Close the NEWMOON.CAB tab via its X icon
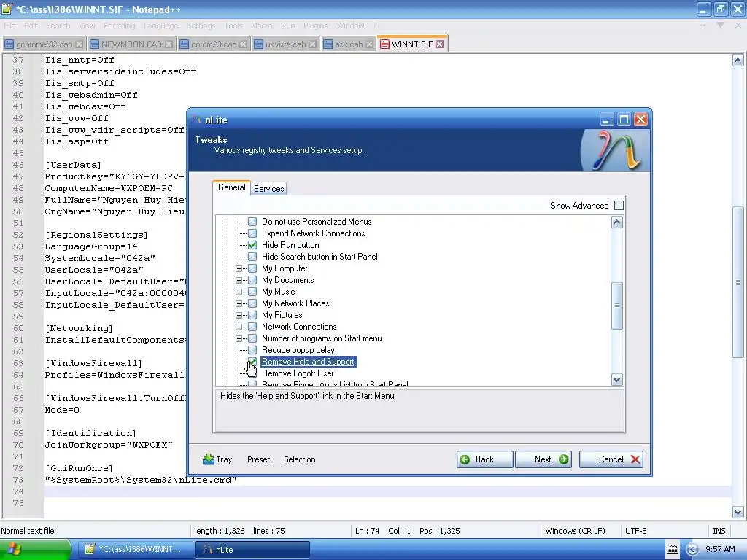 click(x=169, y=44)
